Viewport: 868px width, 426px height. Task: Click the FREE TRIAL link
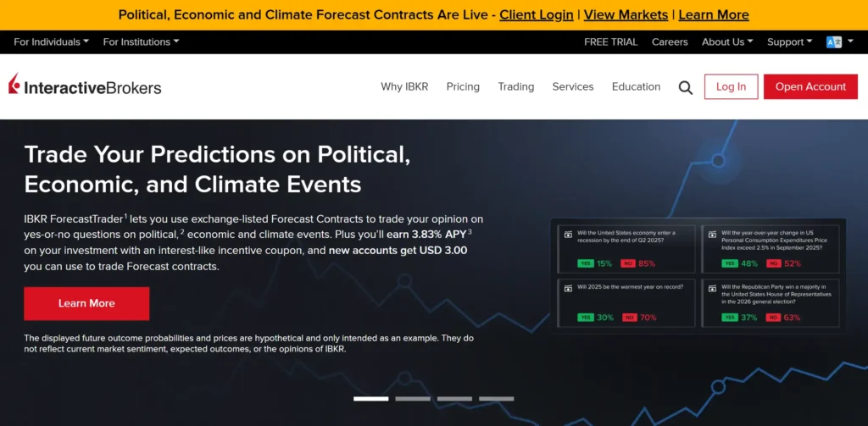click(x=610, y=42)
